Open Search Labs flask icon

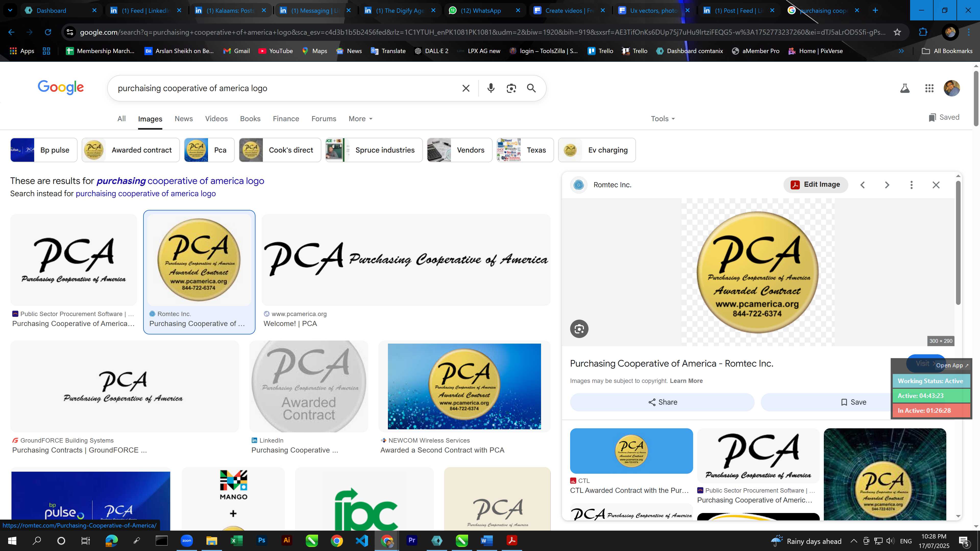(905, 88)
